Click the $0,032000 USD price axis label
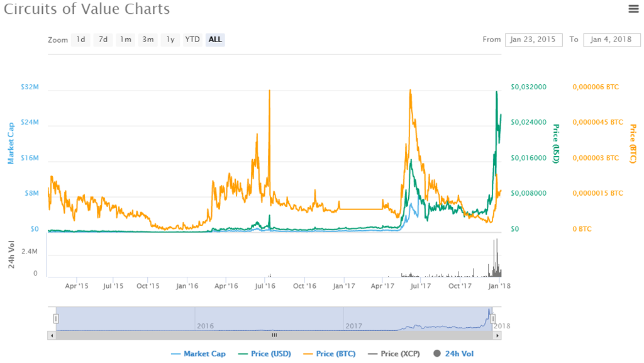Image resolution: width=644 pixels, height=363 pixels. 528,87
